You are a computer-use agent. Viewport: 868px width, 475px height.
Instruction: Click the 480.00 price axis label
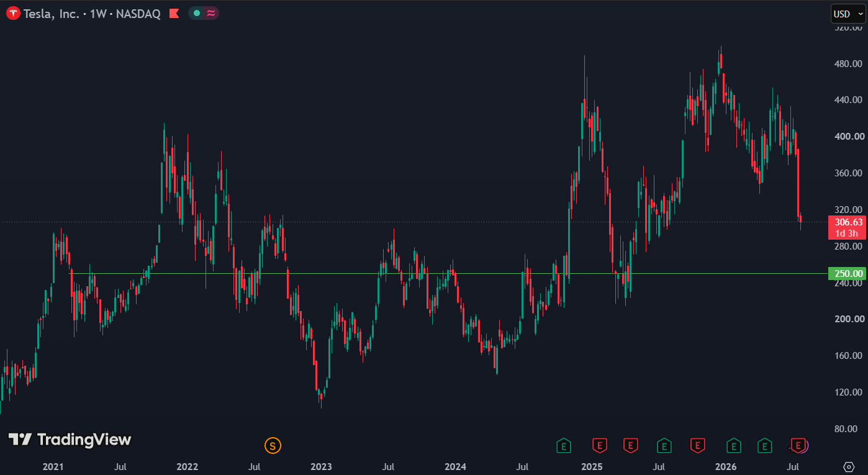pyautogui.click(x=849, y=64)
